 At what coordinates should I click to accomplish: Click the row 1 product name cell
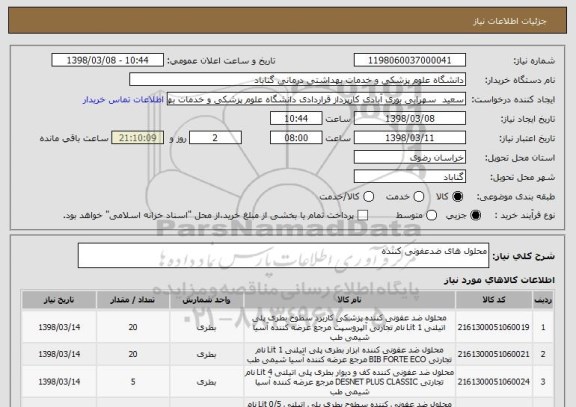click(349, 327)
